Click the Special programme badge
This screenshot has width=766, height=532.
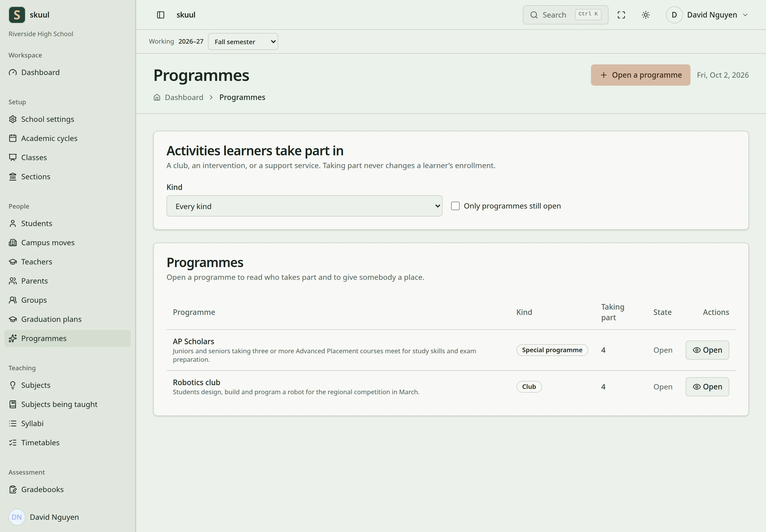(x=552, y=350)
